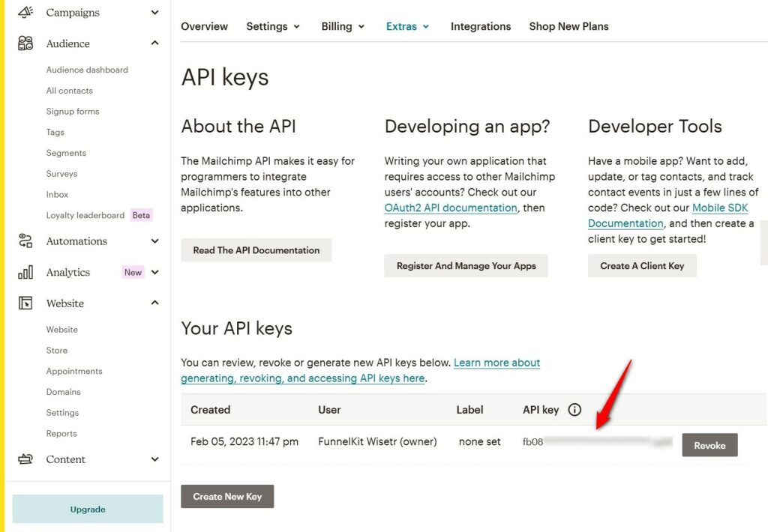Click Create A Client Key button
Screen dimensions: 768x532
click(642, 266)
